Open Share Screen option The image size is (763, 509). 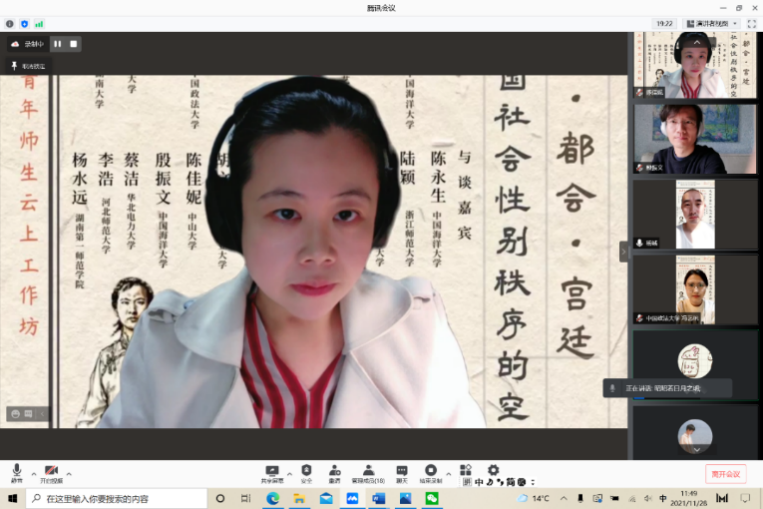point(272,471)
